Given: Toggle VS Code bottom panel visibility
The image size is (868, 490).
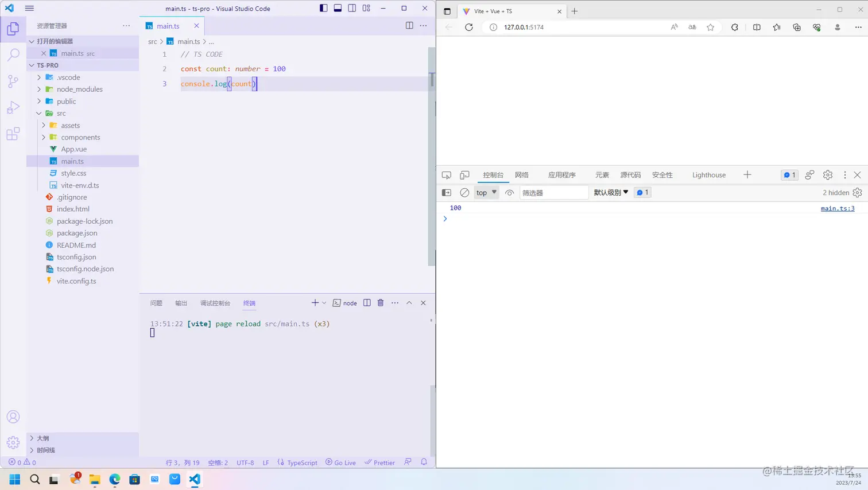Looking at the screenshot, I should (338, 8).
